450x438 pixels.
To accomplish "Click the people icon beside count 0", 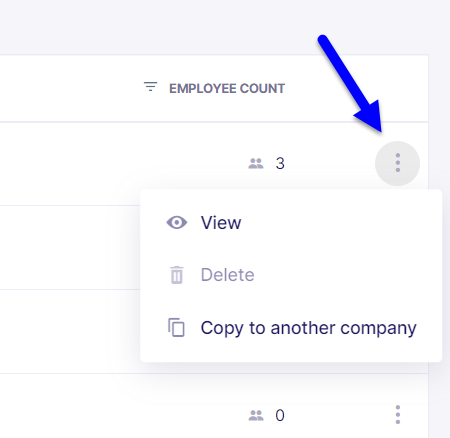I will (x=256, y=415).
